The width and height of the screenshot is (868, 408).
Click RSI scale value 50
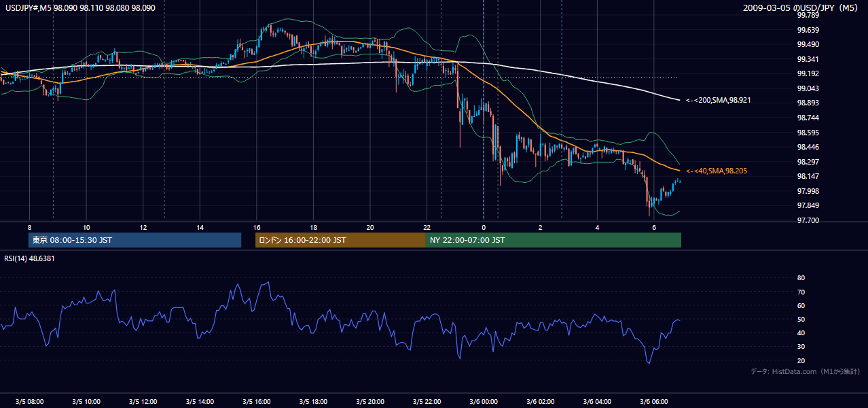coord(801,319)
